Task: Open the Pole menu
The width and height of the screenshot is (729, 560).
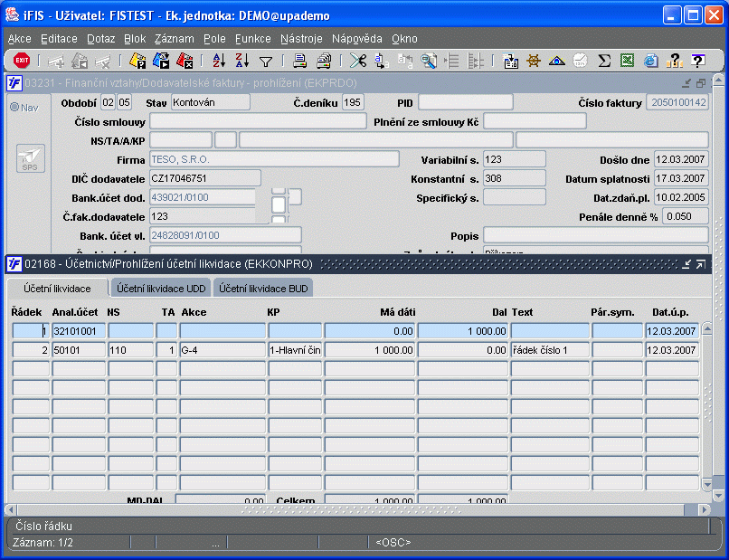Action: tap(214, 39)
